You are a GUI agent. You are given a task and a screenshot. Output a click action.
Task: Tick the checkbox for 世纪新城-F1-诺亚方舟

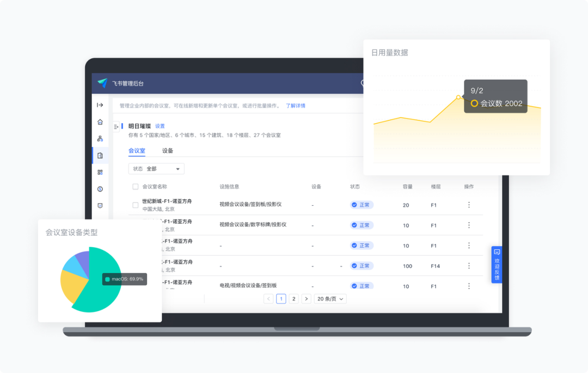coord(136,205)
